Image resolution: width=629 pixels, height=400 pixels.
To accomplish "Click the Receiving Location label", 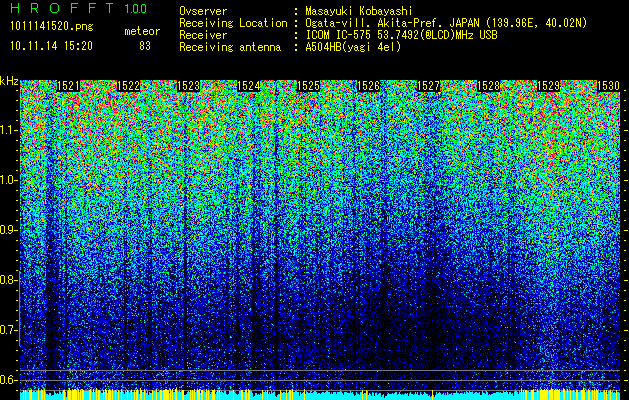I will point(233,23).
